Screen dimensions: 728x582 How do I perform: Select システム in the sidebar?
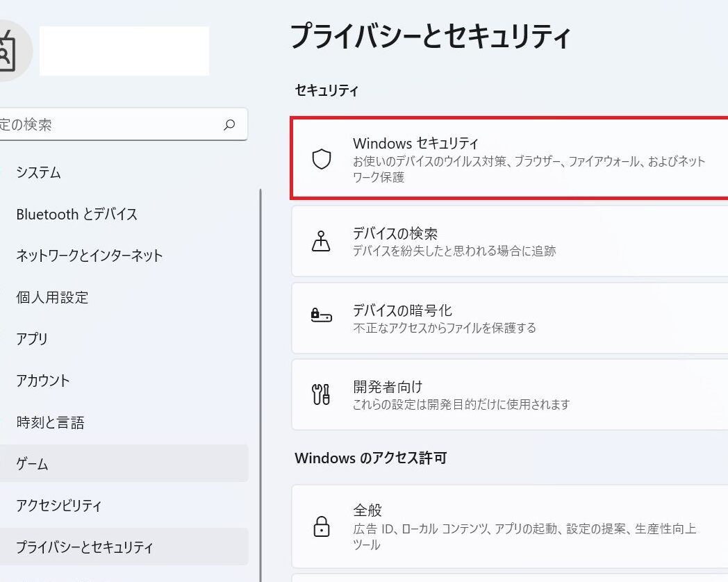tap(124, 172)
